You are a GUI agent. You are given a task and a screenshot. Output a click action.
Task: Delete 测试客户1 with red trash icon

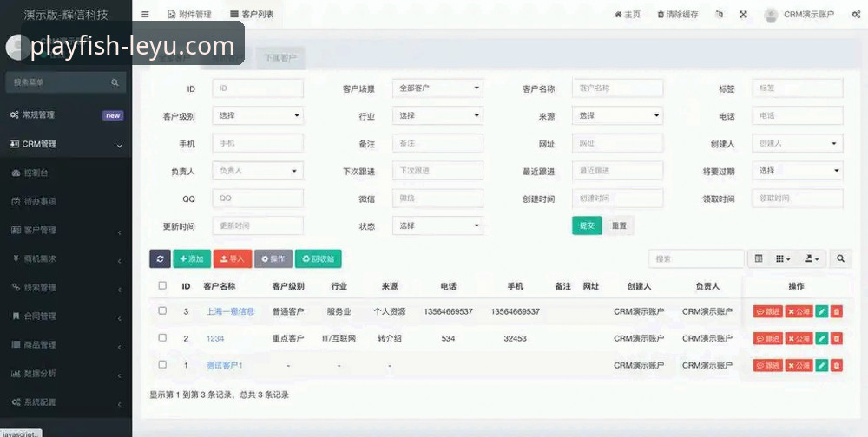coord(837,365)
